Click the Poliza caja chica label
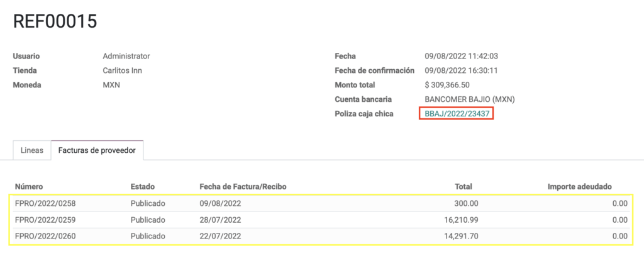The image size is (644, 258). point(364,114)
